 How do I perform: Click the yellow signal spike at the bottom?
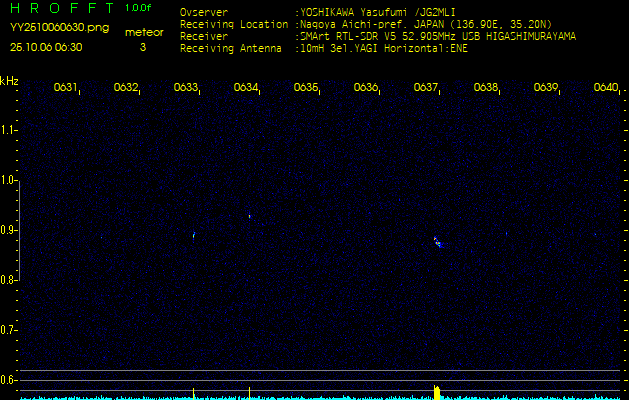(436, 391)
